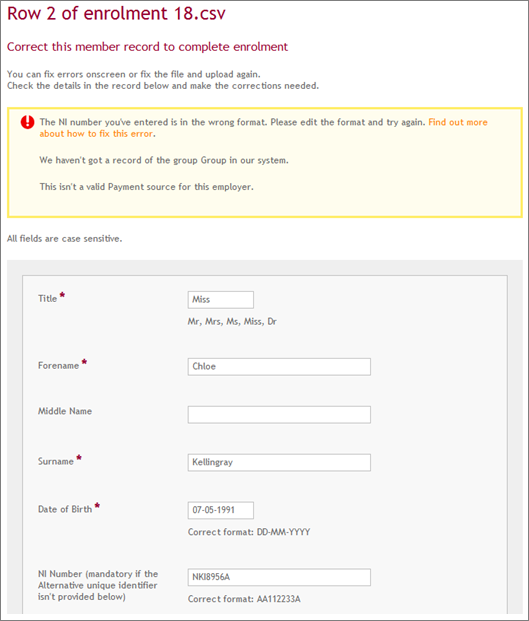Click the 'Title' field label
This screenshot has width=529, height=621.
click(x=48, y=299)
